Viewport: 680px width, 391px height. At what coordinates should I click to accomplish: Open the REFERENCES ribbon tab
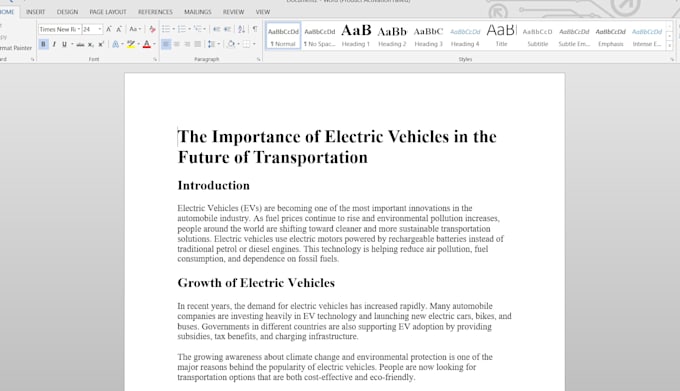pyautogui.click(x=155, y=12)
